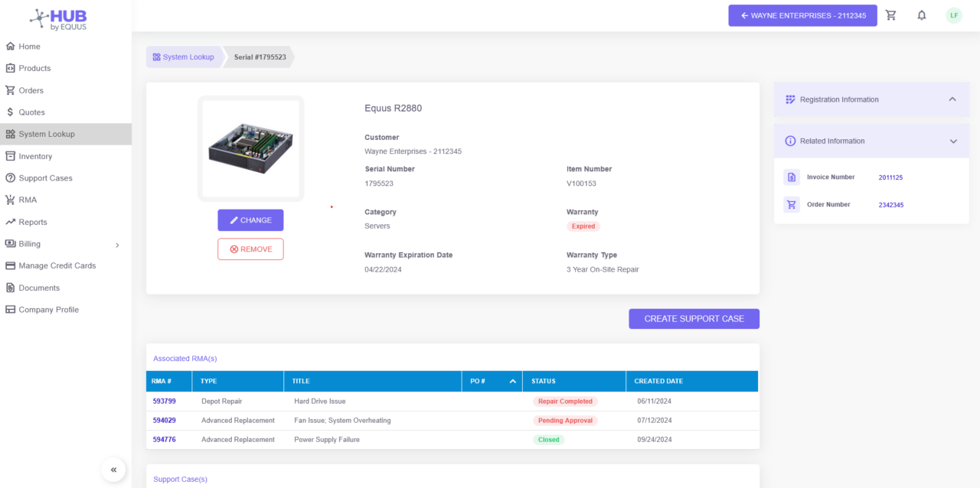Click the order number cart icon
The image size is (980, 488).
tap(792, 205)
